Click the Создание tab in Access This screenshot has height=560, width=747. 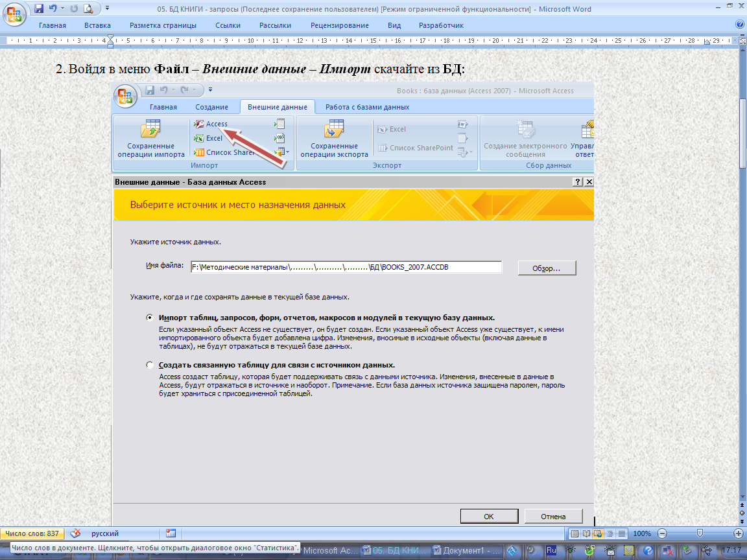[x=211, y=107]
